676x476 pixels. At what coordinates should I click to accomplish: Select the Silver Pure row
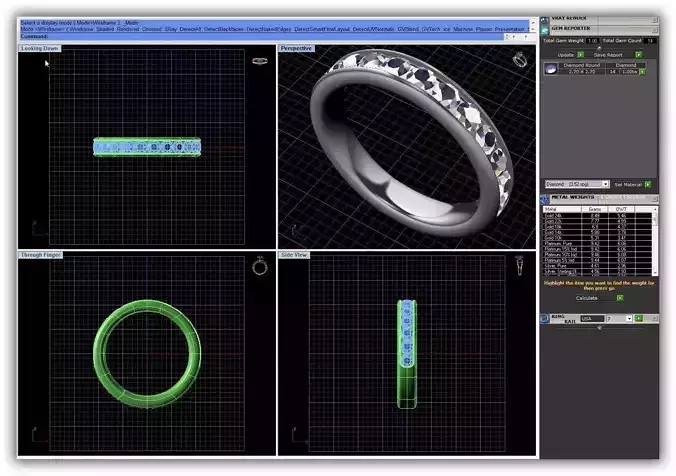tap(598, 266)
